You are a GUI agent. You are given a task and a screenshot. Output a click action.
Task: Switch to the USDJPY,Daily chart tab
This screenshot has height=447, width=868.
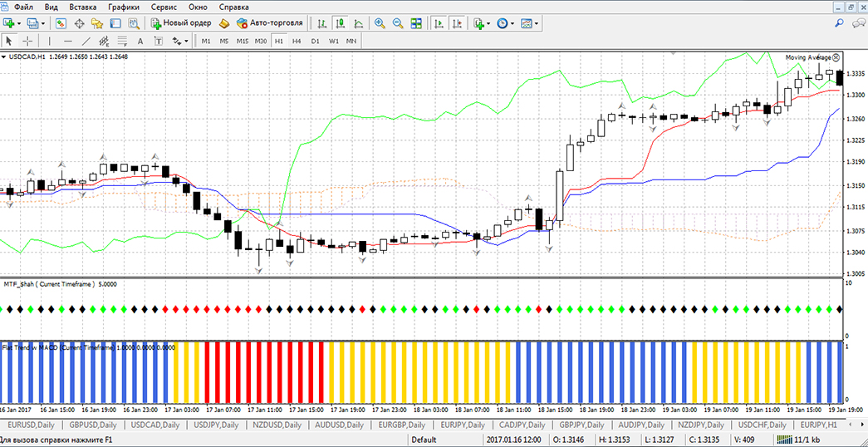point(216,425)
